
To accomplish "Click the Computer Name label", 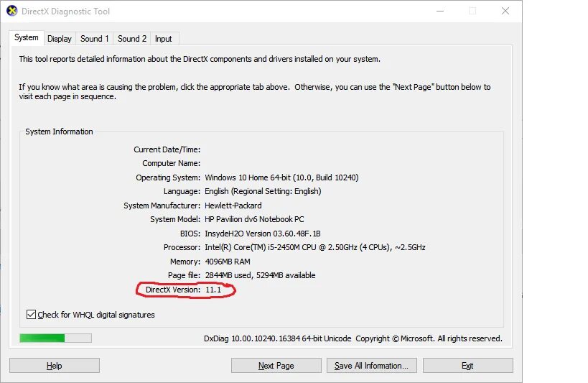I will point(171,163).
